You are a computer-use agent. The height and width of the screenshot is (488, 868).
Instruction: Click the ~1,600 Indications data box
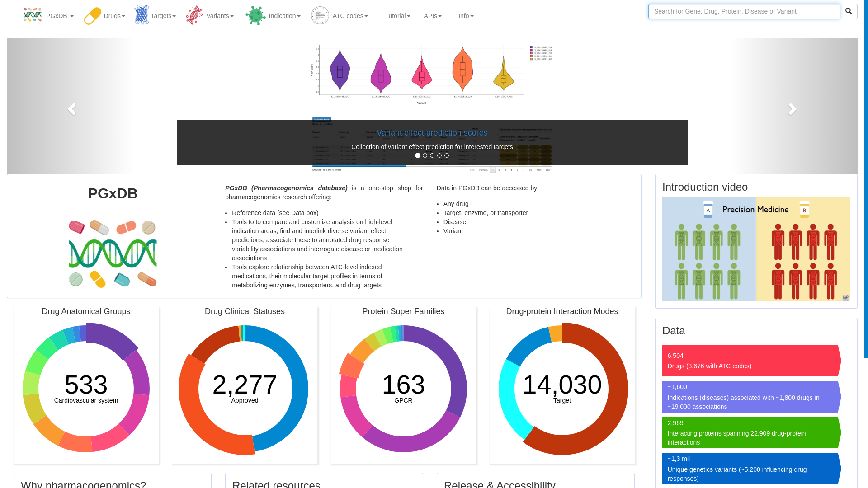tap(751, 397)
